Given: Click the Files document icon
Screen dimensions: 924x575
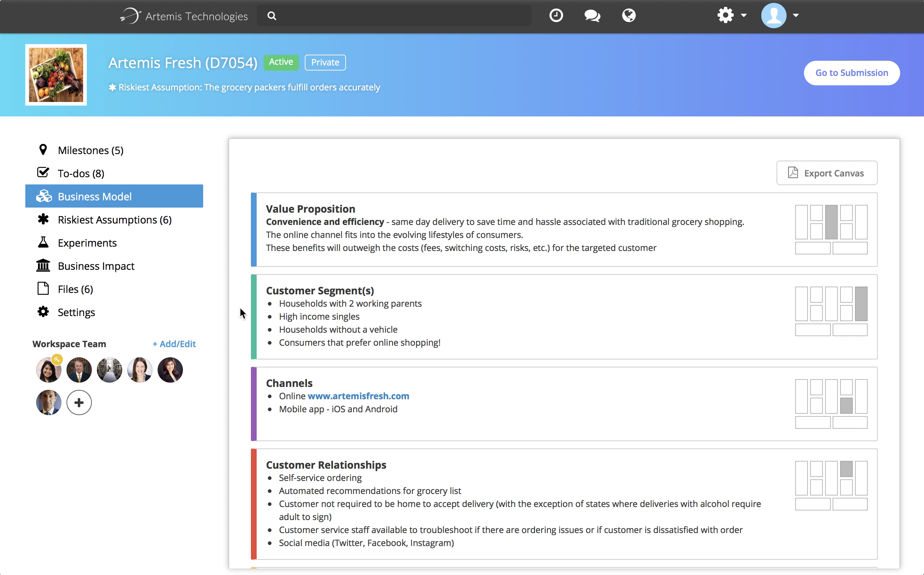Looking at the screenshot, I should pos(43,289).
